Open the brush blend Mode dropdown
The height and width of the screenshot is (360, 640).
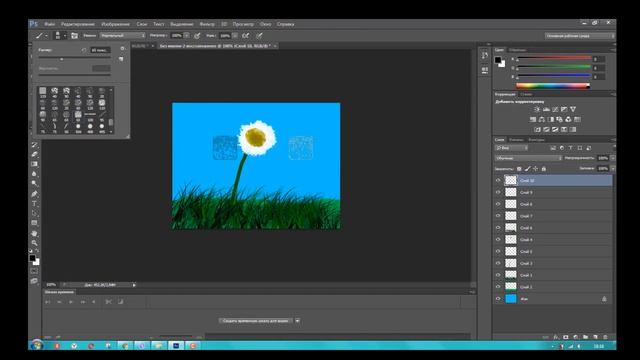coord(122,36)
